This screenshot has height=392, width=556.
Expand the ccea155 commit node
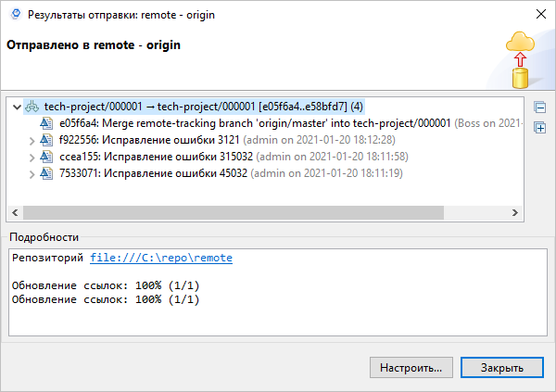click(x=32, y=157)
